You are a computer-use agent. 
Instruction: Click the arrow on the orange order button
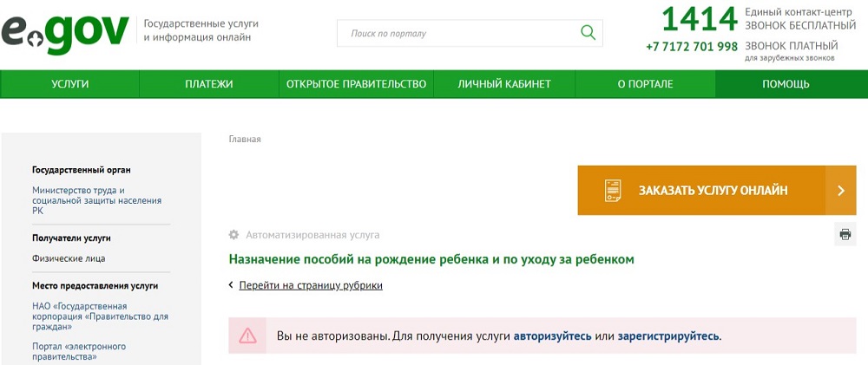[x=840, y=191]
